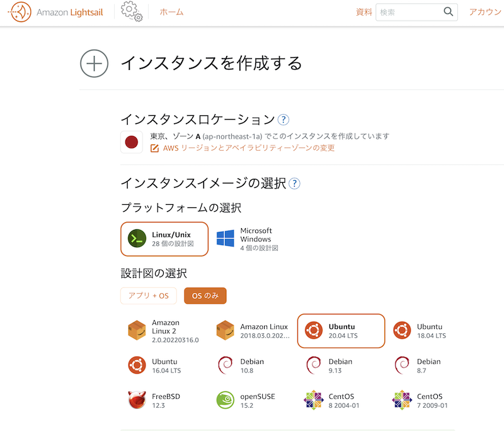Select the FreeBSD 12.3 blueprint icon
The image size is (504, 431).
coord(137,400)
